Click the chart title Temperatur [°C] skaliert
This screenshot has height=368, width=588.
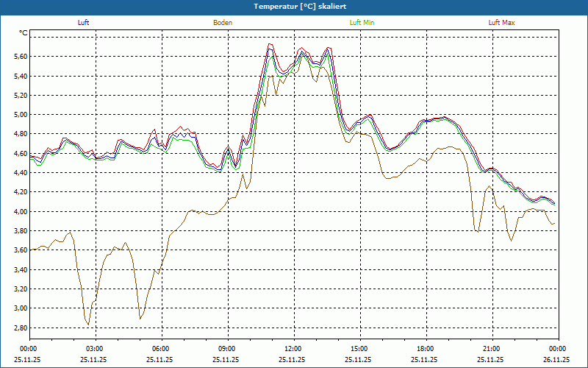coord(294,6)
